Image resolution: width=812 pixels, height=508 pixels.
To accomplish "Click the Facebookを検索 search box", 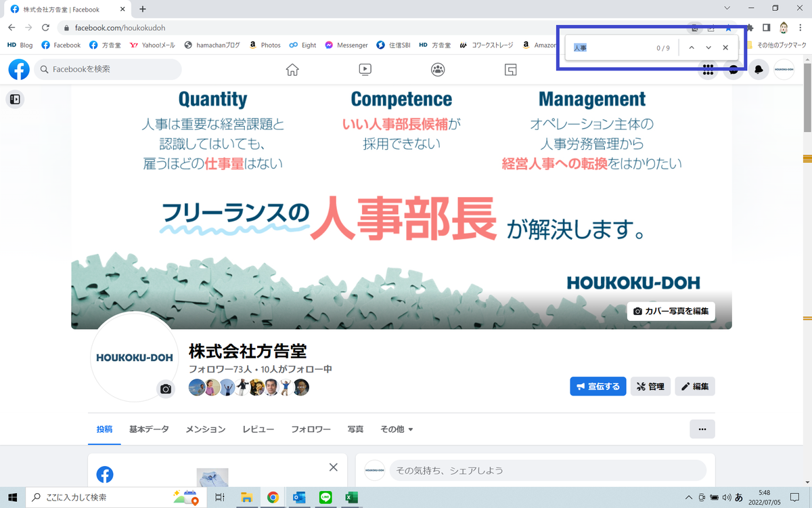I will pos(108,69).
